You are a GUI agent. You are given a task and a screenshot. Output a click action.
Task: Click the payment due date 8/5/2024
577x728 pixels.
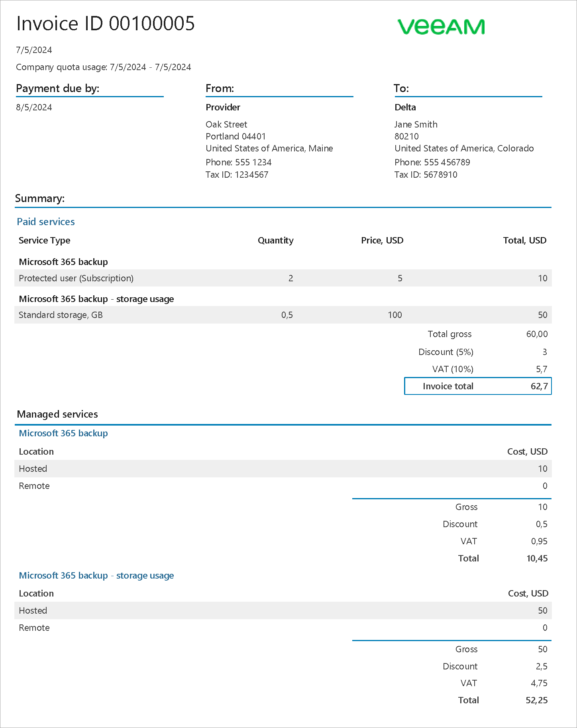[34, 107]
